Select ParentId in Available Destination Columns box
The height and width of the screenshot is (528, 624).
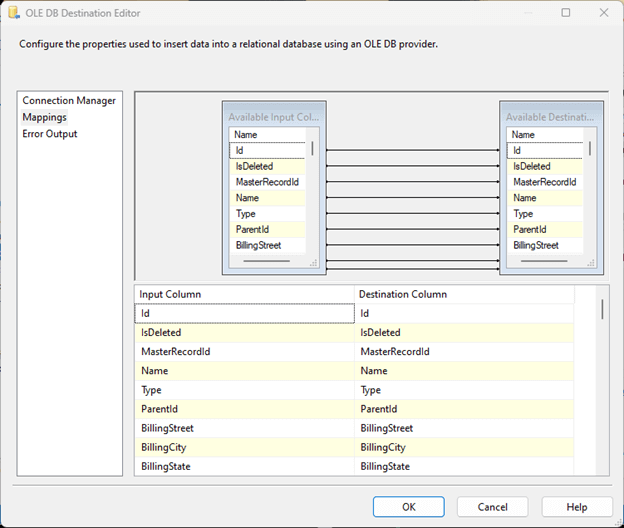545,229
